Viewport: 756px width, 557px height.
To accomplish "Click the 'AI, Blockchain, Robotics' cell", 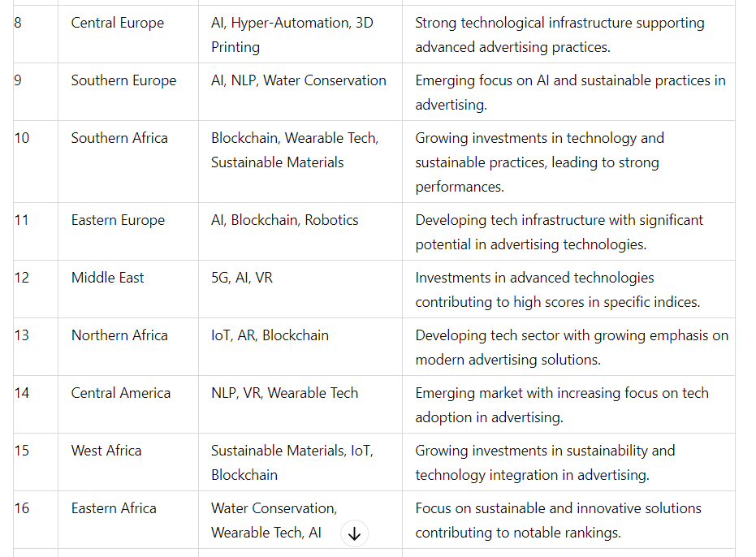I will (x=300, y=231).
